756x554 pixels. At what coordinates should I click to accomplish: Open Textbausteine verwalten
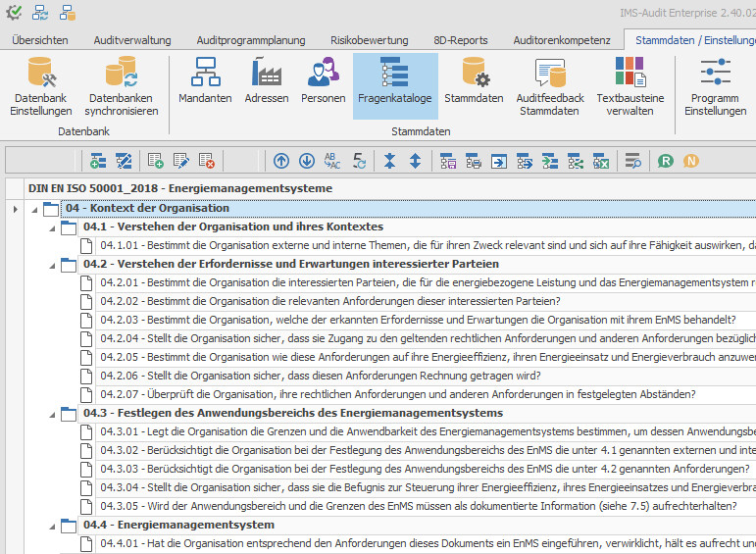(630, 86)
